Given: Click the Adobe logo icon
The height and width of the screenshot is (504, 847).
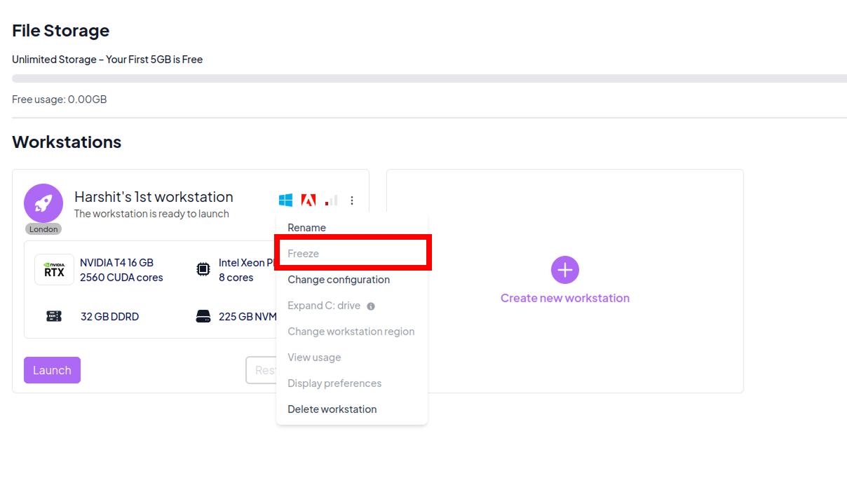Looking at the screenshot, I should (309, 200).
